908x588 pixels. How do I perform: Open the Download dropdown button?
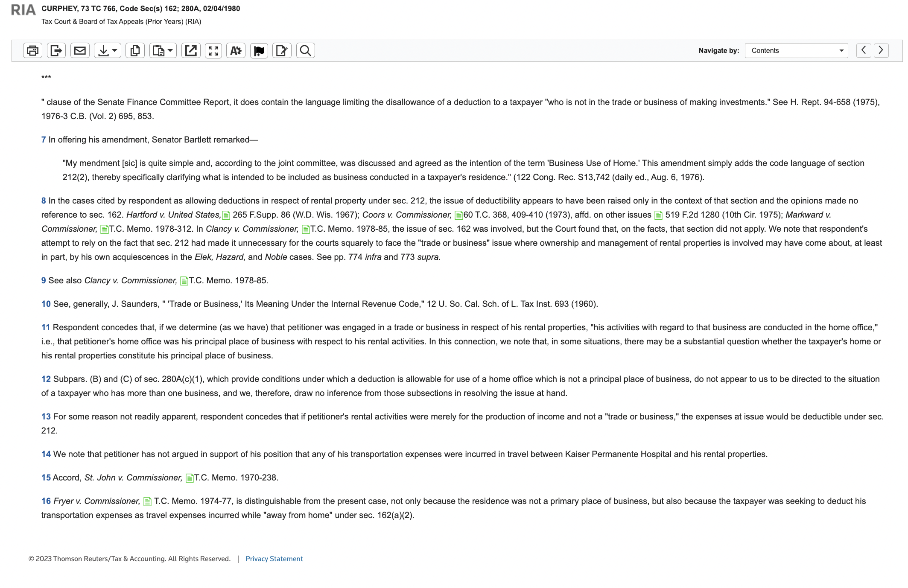point(107,51)
